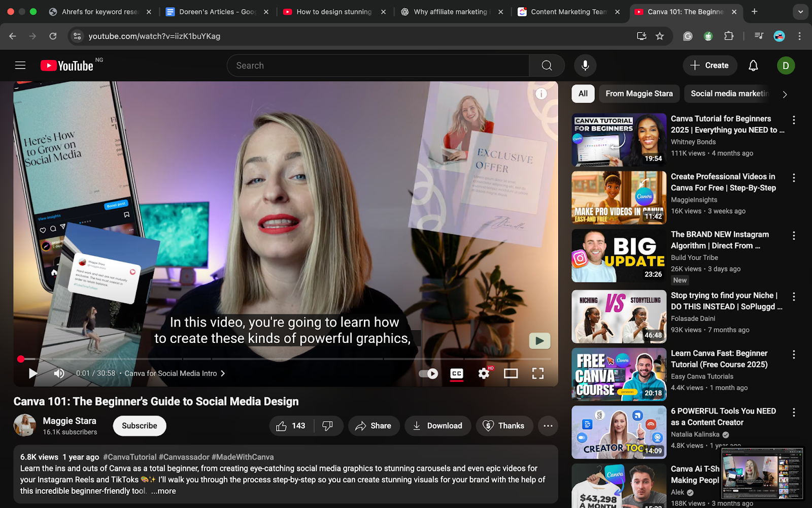Switch to How to design stunning tab
812x508 pixels.
tap(334, 12)
